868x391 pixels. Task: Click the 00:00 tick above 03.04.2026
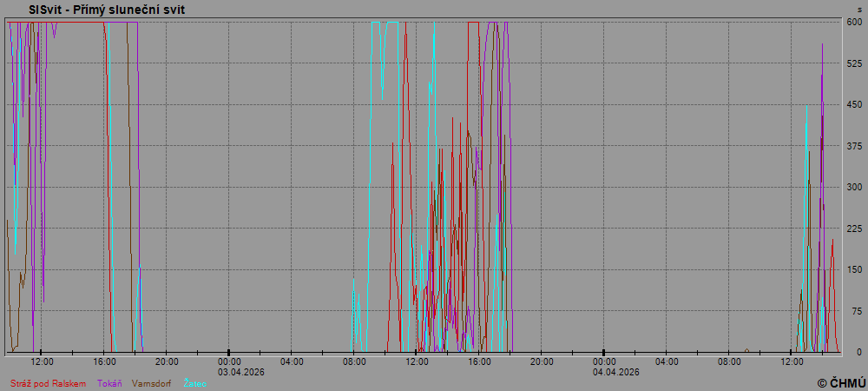tap(229, 361)
